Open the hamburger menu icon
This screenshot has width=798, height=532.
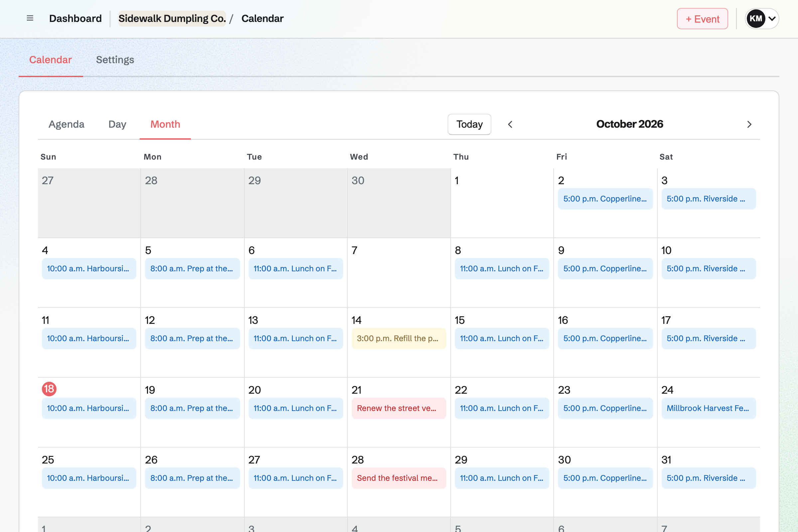tap(30, 18)
